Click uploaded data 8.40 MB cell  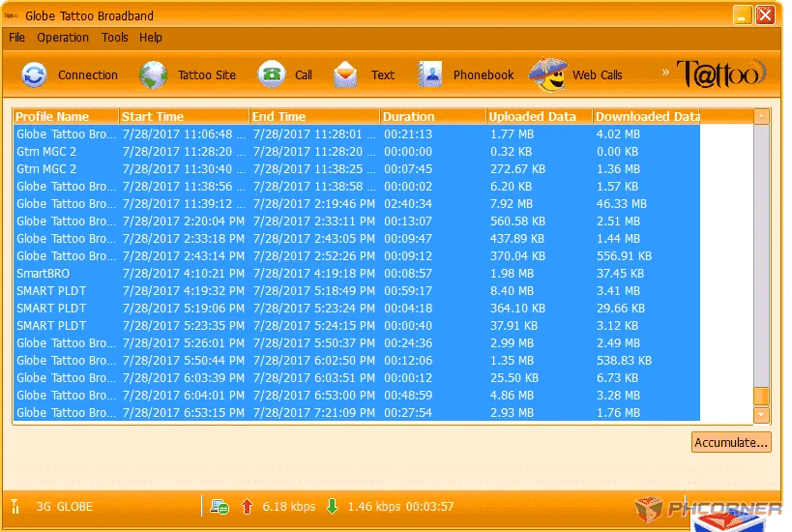pos(512,291)
